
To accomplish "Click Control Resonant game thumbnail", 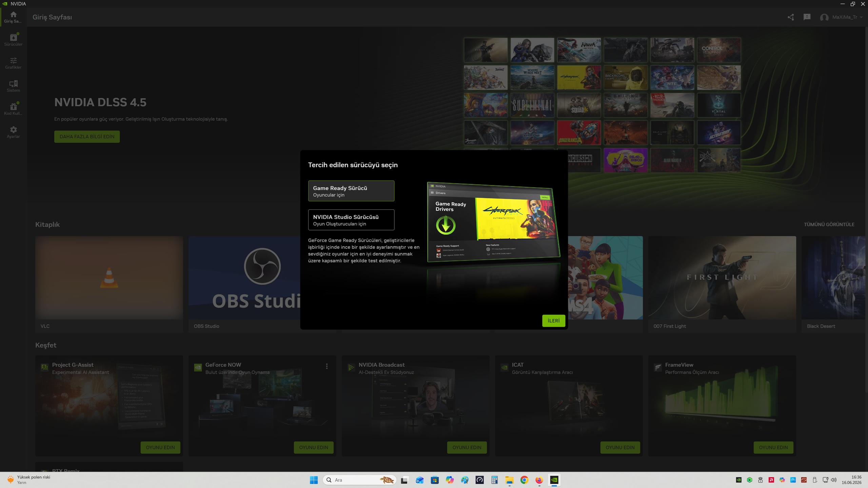I will pos(719,50).
